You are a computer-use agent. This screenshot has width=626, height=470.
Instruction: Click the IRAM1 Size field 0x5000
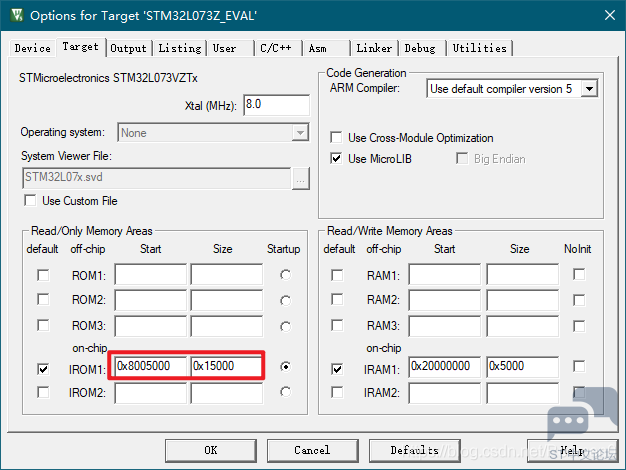coord(523,367)
